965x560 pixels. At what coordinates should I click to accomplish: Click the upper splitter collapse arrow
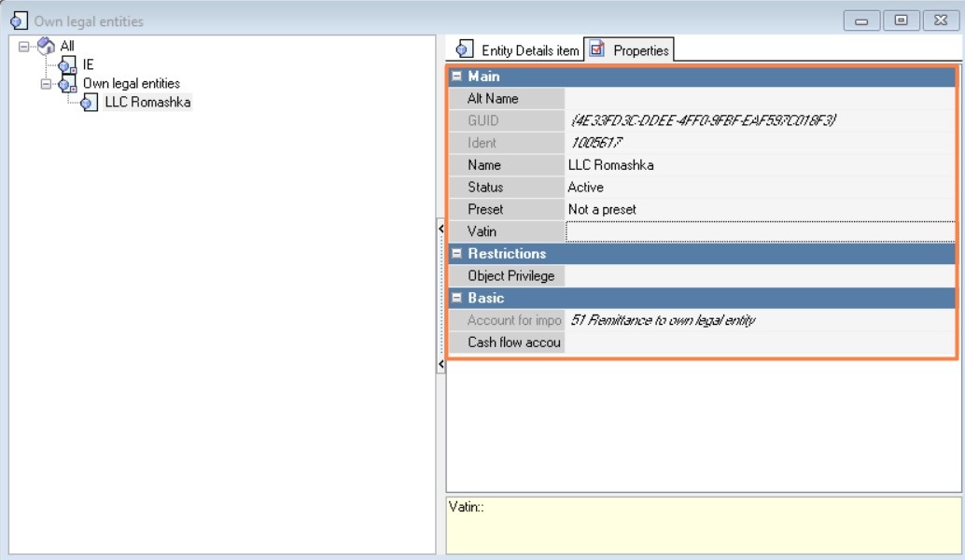tap(441, 229)
